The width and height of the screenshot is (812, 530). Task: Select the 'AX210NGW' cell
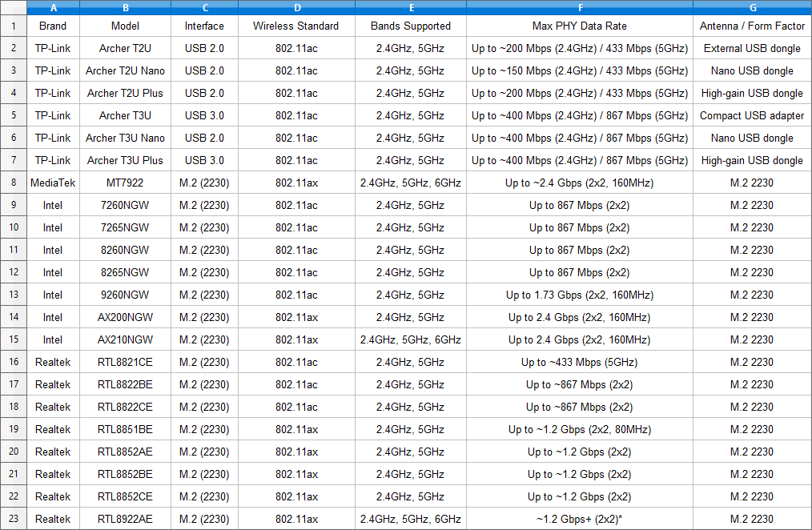click(125, 339)
